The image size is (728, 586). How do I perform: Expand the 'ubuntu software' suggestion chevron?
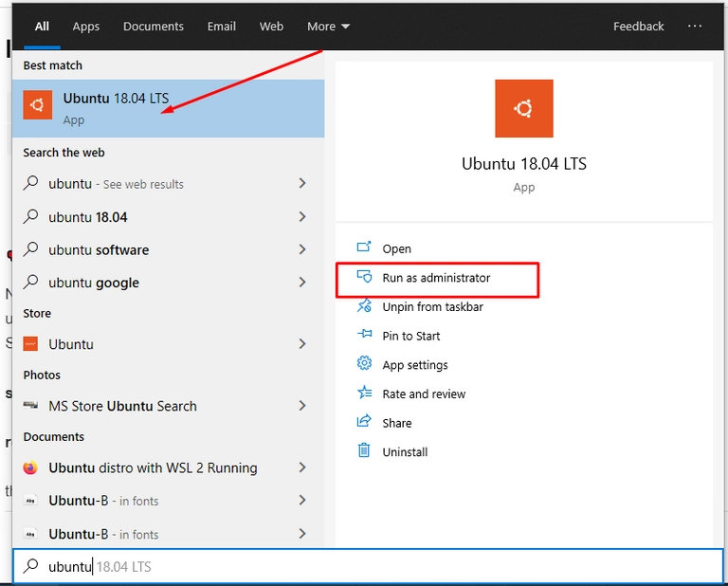[302, 249]
